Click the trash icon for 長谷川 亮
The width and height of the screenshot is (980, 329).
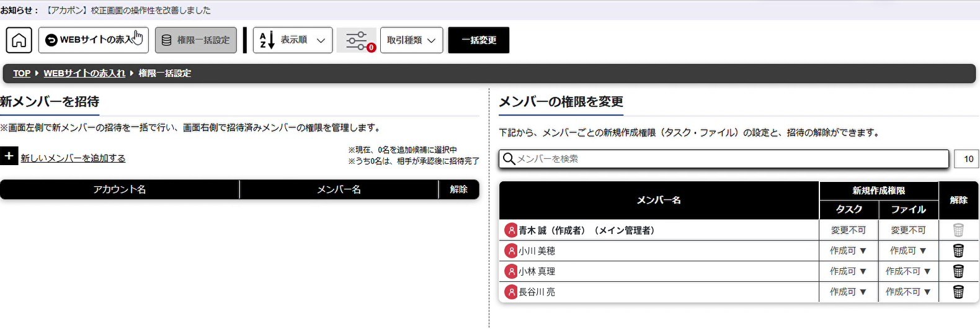click(958, 292)
